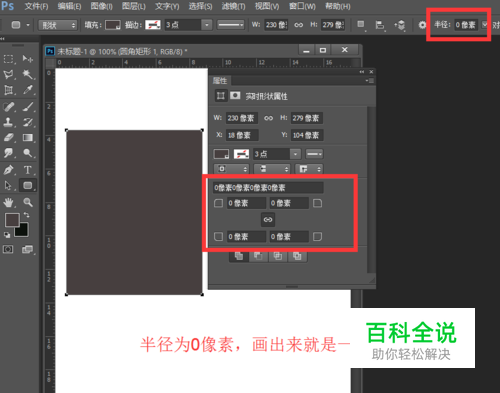Screen dimensions: 500x393
Task: Open the stroke caps dropdown
Action: (272, 169)
